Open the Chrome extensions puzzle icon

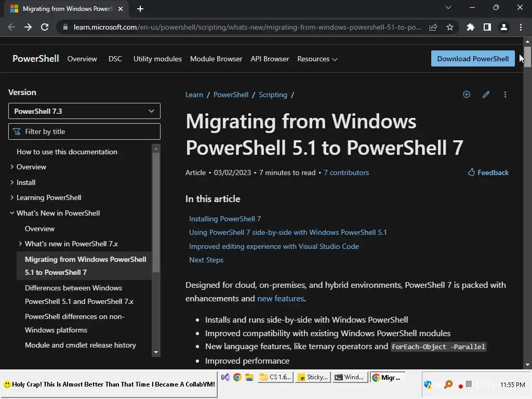(x=470, y=27)
